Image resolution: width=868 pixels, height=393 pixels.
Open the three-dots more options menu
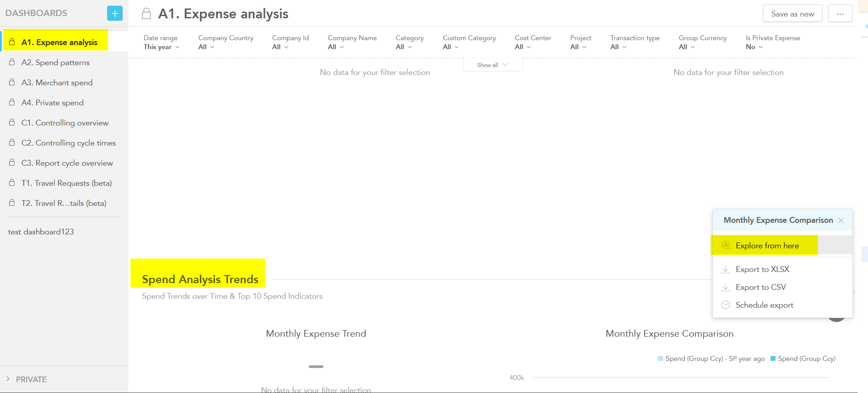tap(840, 14)
